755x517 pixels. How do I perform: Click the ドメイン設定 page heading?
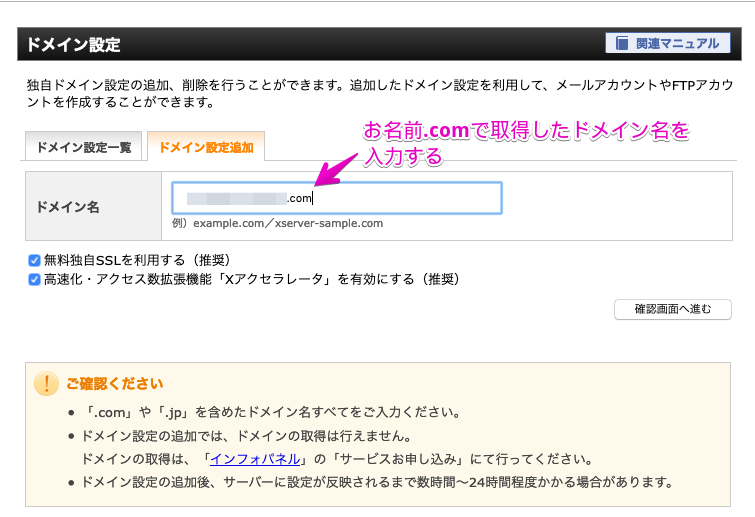click(x=73, y=44)
